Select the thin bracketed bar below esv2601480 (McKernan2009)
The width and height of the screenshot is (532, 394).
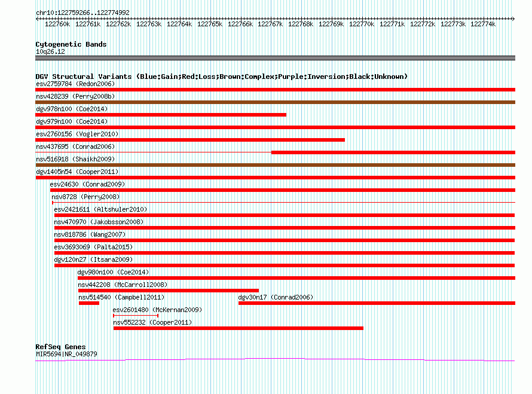point(136,316)
